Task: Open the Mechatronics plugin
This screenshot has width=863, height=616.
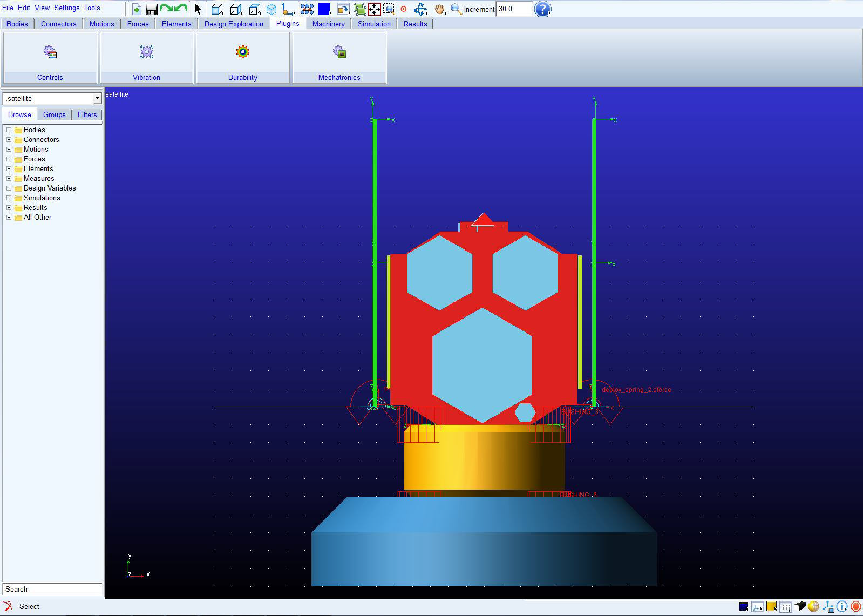Action: click(x=339, y=58)
